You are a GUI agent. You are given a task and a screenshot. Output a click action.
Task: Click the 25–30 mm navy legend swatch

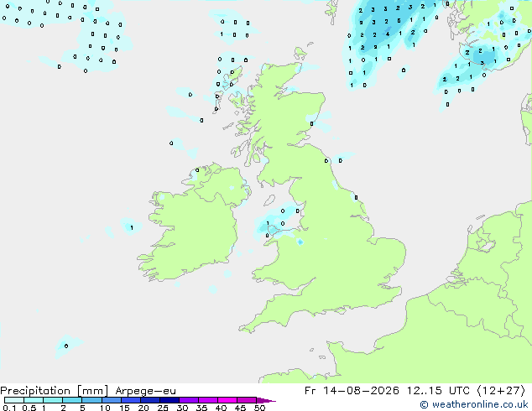tap(170, 400)
